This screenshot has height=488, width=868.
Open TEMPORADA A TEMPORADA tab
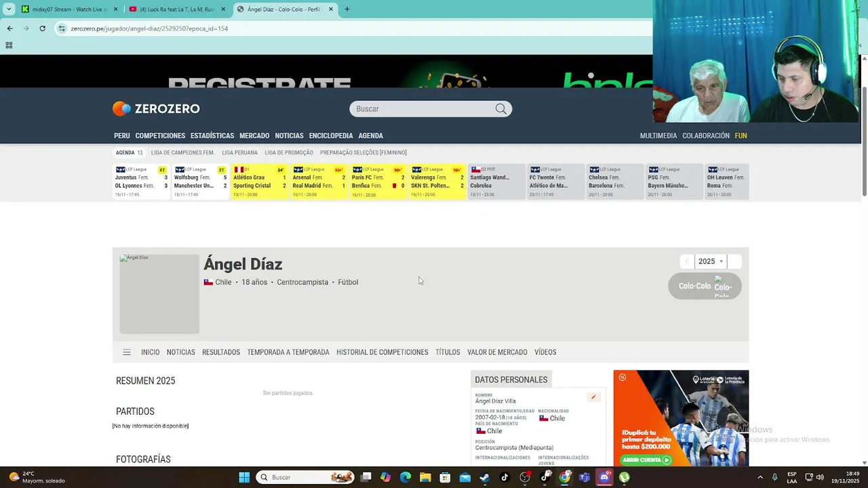(x=288, y=352)
